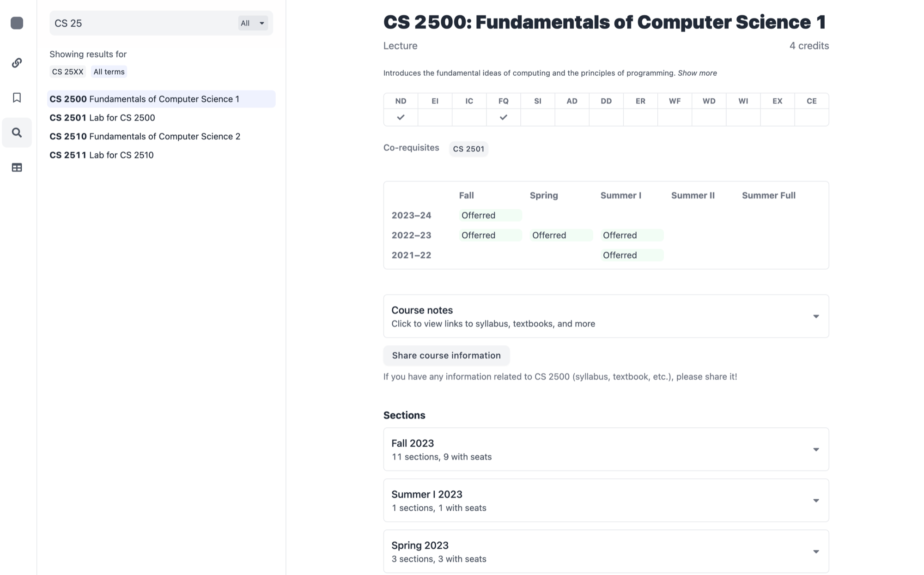
Task: Open the schedule table icon in sidebar
Action: (x=17, y=167)
